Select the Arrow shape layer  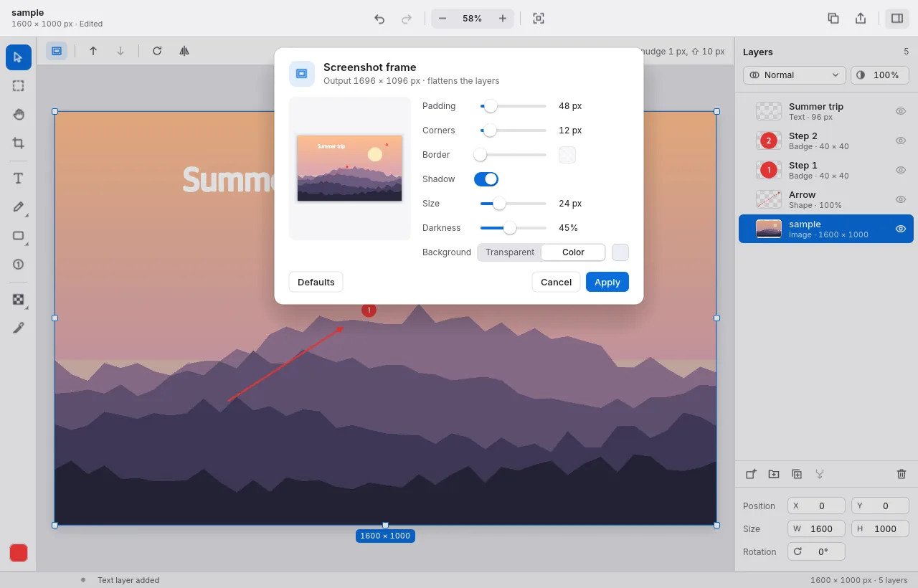tap(826, 199)
